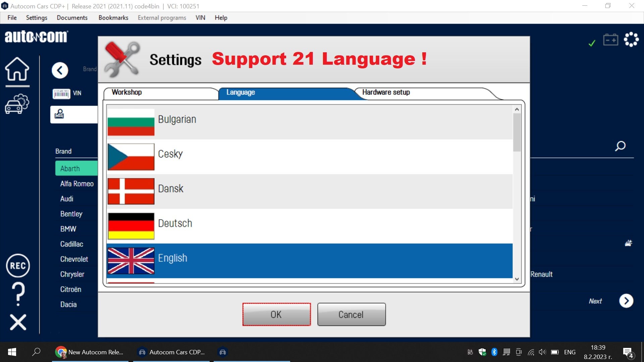Exit using the X icon in sidebar
644x362 pixels.
[x=18, y=322]
